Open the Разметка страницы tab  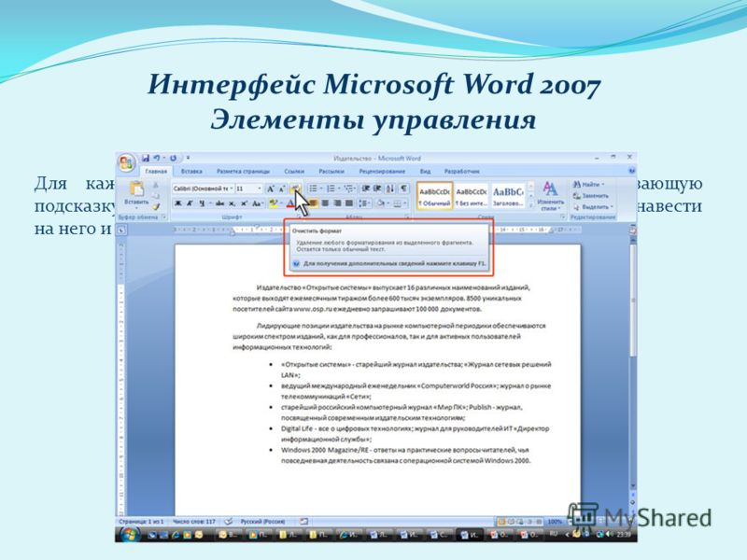point(243,172)
